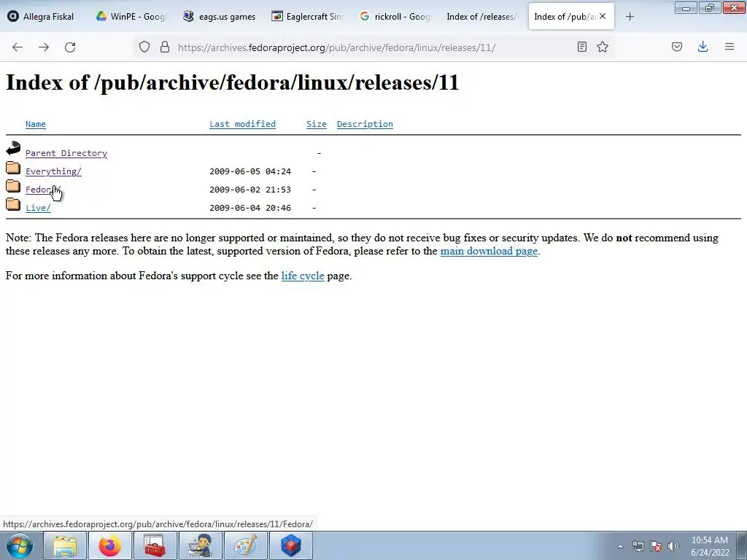Viewport: 747px width, 560px height.
Task: Click the padlock site security icon
Action: pos(165,47)
